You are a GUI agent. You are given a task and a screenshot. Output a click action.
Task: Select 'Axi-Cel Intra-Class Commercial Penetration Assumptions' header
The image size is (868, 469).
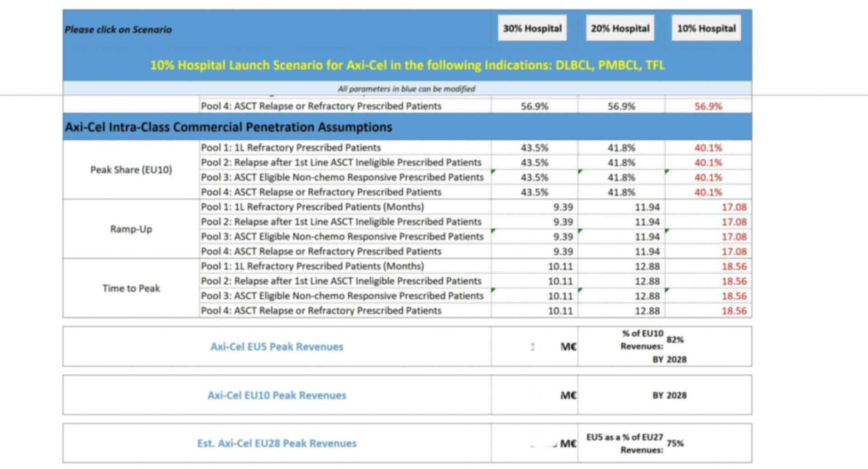[228, 127]
